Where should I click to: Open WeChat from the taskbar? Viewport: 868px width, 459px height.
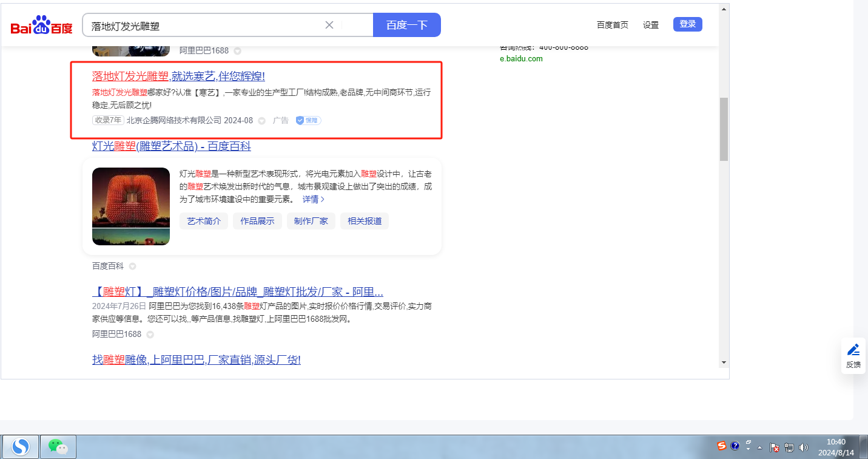pyautogui.click(x=58, y=447)
